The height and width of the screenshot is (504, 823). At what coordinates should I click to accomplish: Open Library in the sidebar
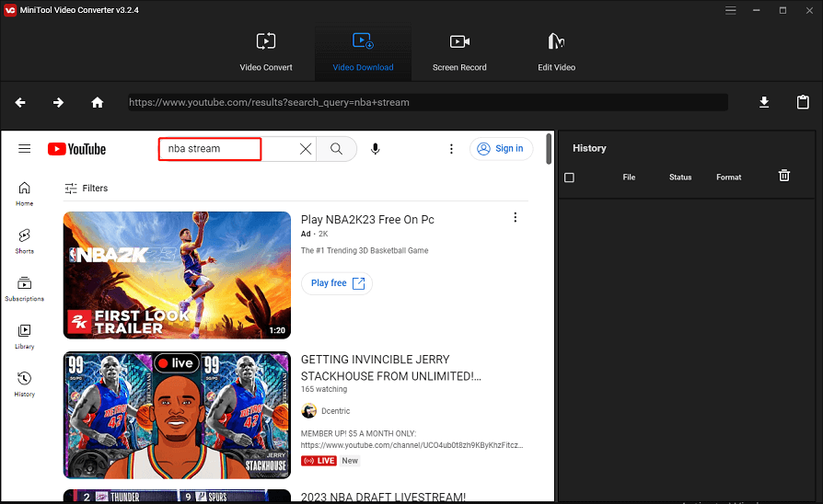(24, 337)
